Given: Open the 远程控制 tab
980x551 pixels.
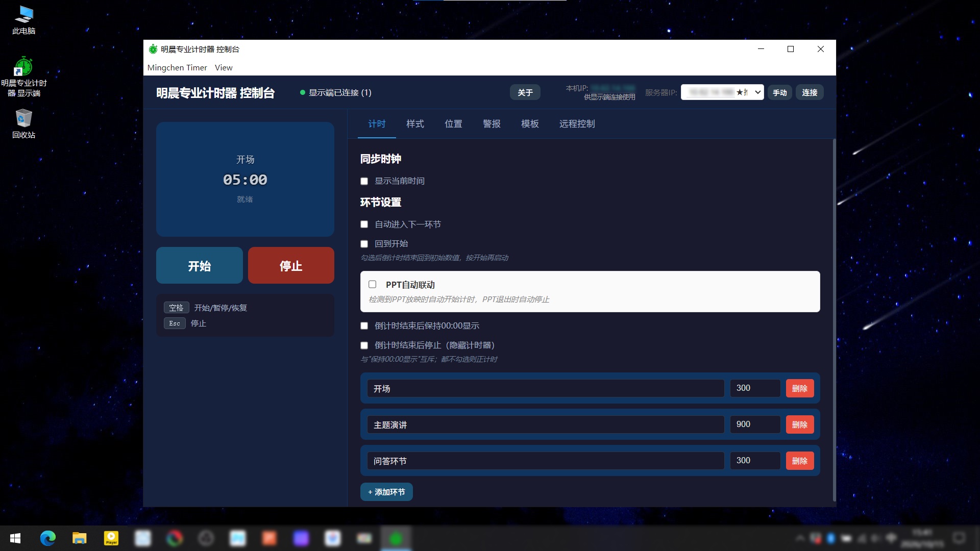Looking at the screenshot, I should [577, 124].
